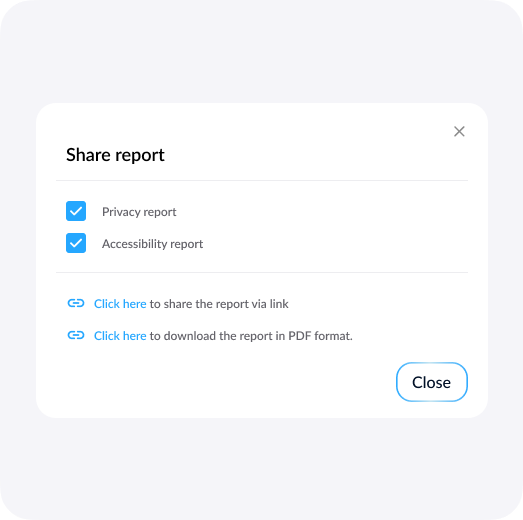Open the 'Click here' share via link
Image resolution: width=523 pixels, height=520 pixels.
pos(120,304)
